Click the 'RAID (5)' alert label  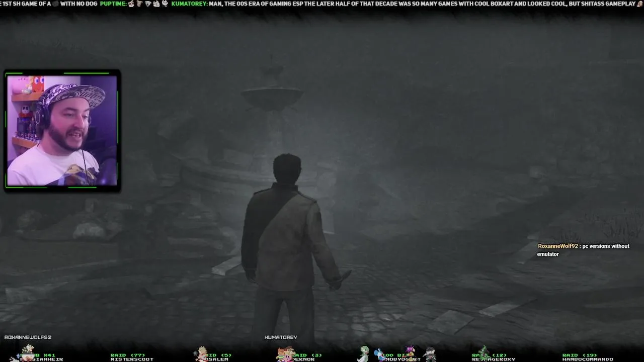point(219,355)
